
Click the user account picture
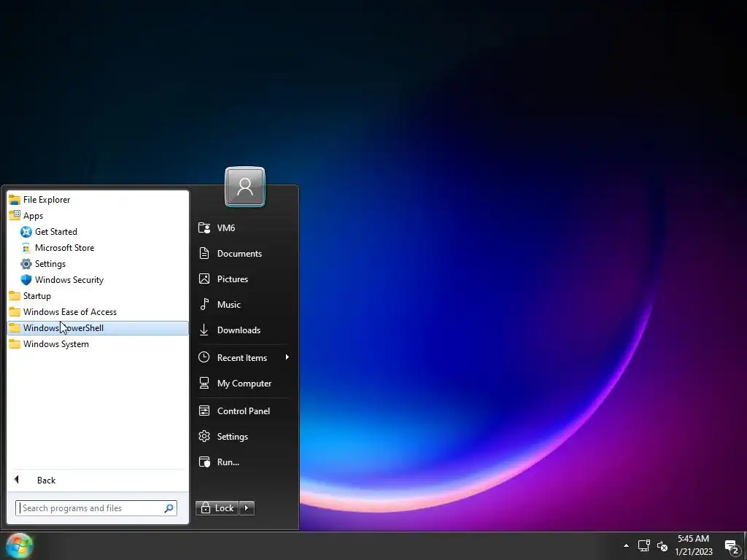tap(245, 186)
